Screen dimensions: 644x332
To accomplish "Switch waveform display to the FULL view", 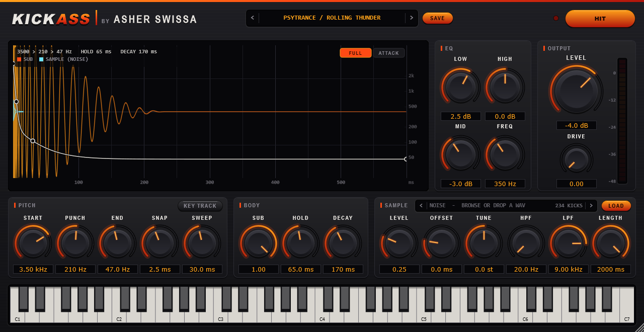I will [356, 53].
